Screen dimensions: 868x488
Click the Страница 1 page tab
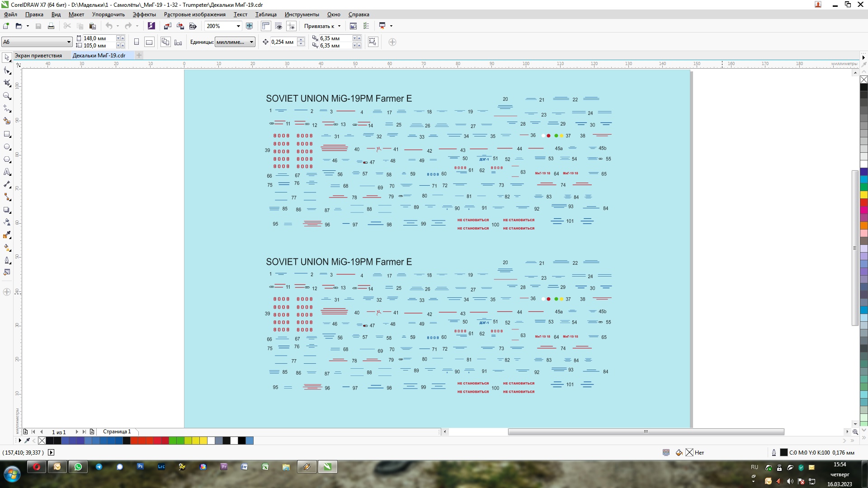117,432
